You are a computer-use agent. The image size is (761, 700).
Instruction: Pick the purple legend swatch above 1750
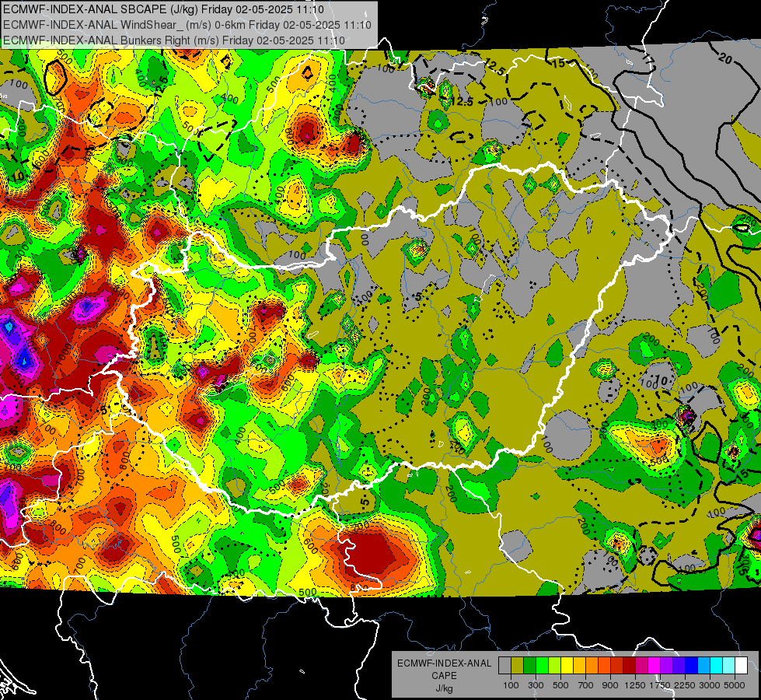tap(667, 665)
